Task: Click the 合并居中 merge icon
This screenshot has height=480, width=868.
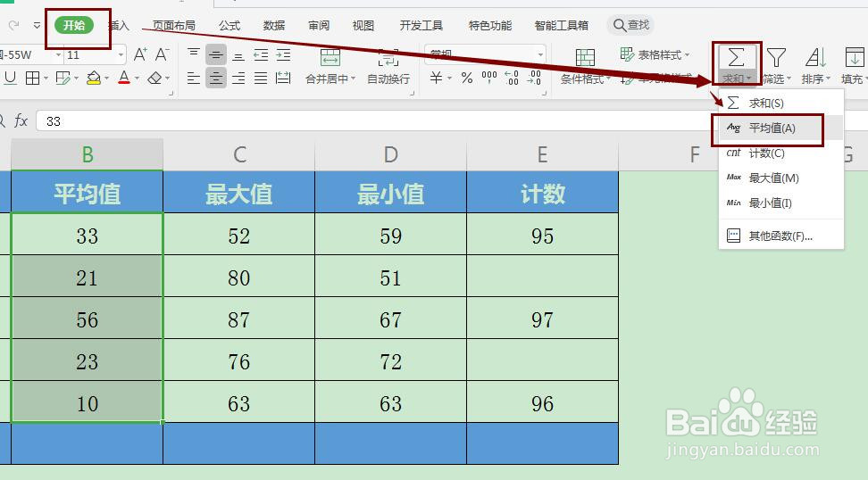Action: 330,57
